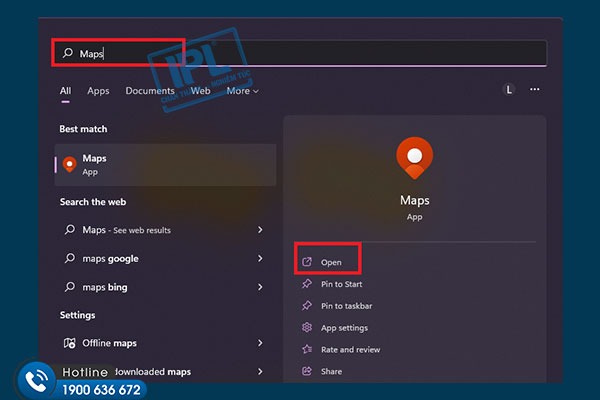The width and height of the screenshot is (600, 400).
Task: Expand the 'maps bing' suggestion arrow
Action: 260,287
